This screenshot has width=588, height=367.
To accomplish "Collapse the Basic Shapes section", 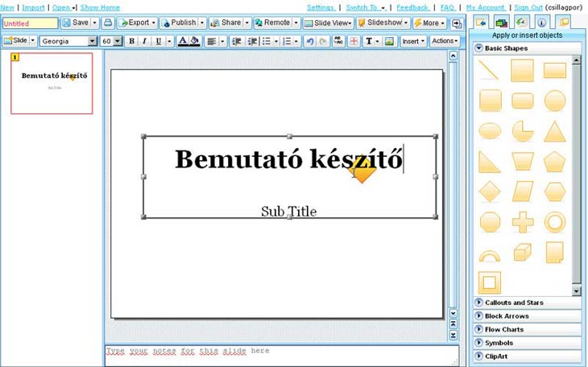I will click(x=478, y=48).
